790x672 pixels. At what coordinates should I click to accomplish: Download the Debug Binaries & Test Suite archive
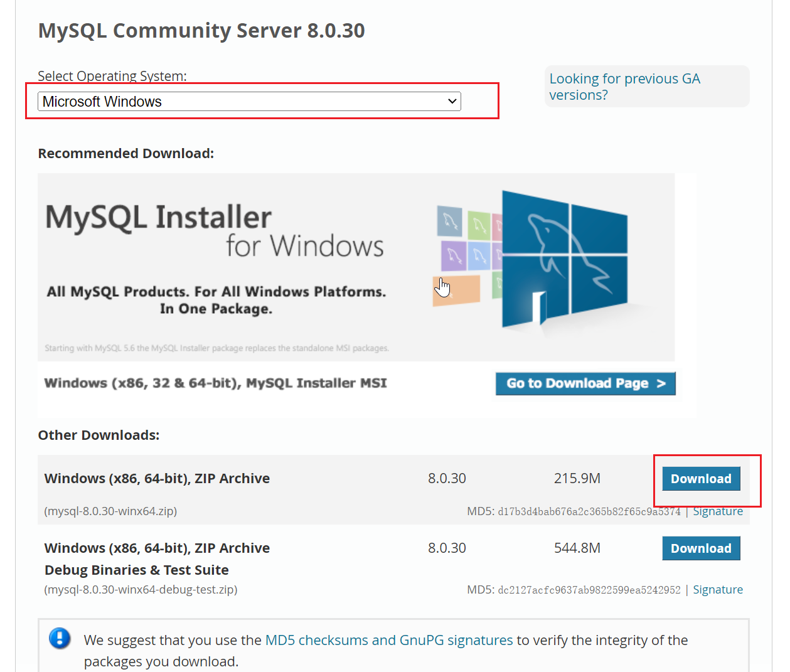[701, 548]
